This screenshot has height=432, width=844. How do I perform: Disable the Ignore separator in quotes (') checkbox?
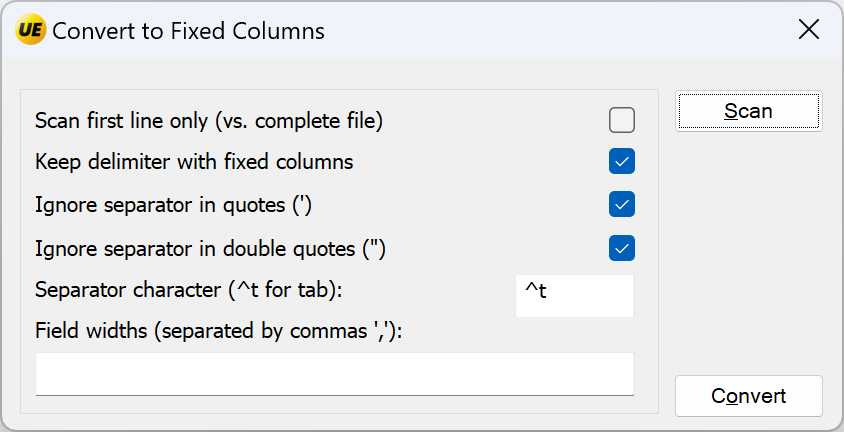[622, 204]
